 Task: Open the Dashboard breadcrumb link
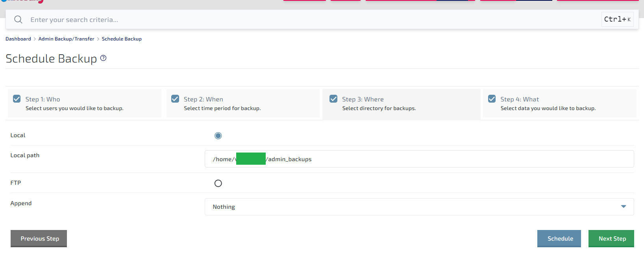tap(18, 39)
